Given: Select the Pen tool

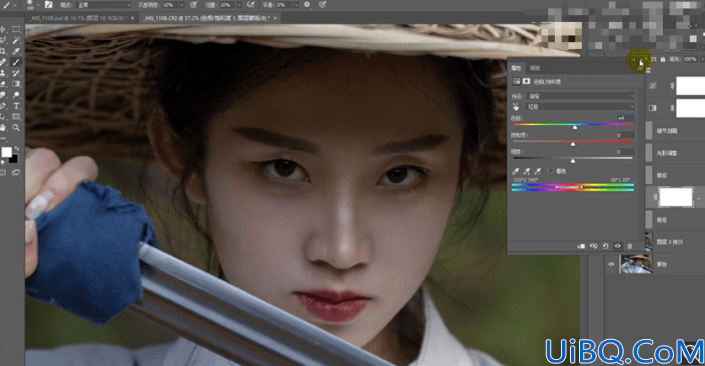Looking at the screenshot, I should click(x=4, y=106).
